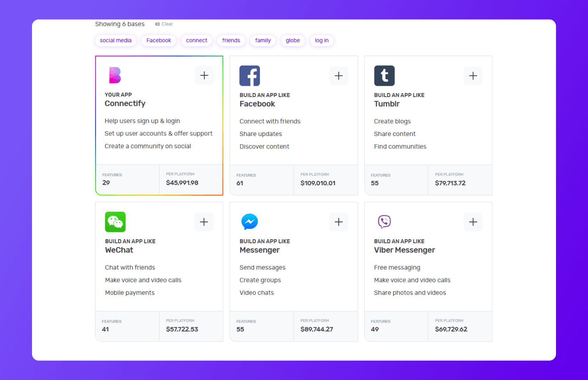Click the purple Viber logo
The width and height of the screenshot is (588, 380).
click(384, 222)
